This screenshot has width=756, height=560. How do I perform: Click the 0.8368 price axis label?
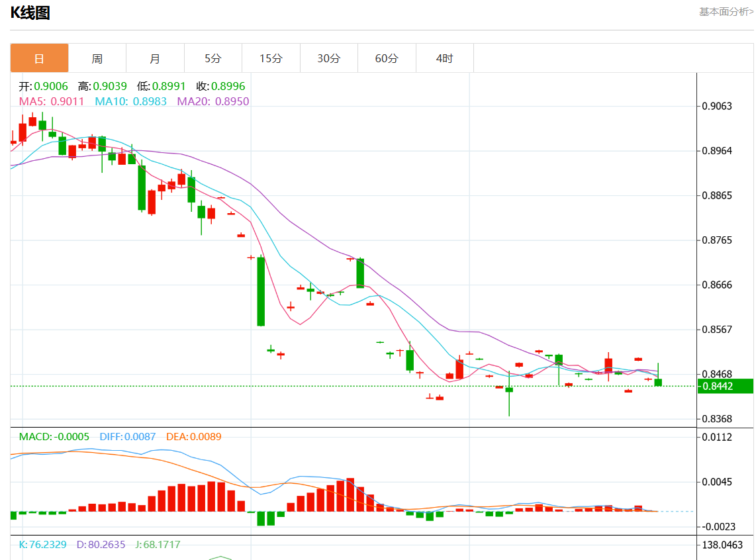point(717,419)
